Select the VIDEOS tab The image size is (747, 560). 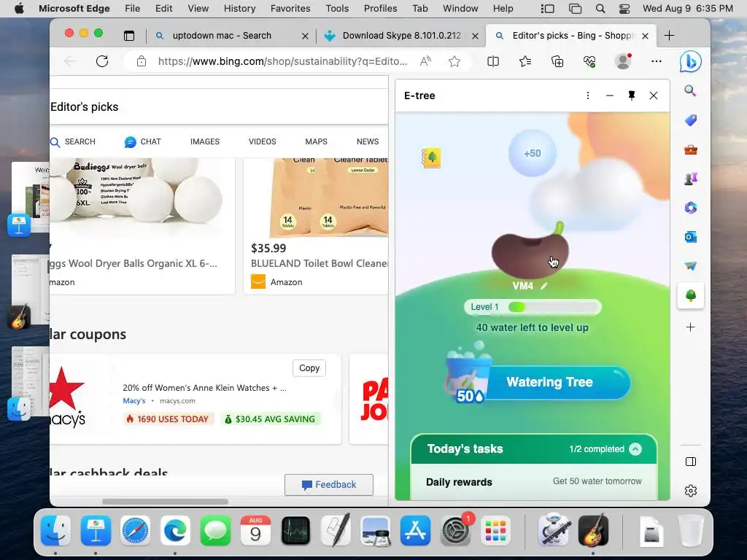click(x=262, y=142)
